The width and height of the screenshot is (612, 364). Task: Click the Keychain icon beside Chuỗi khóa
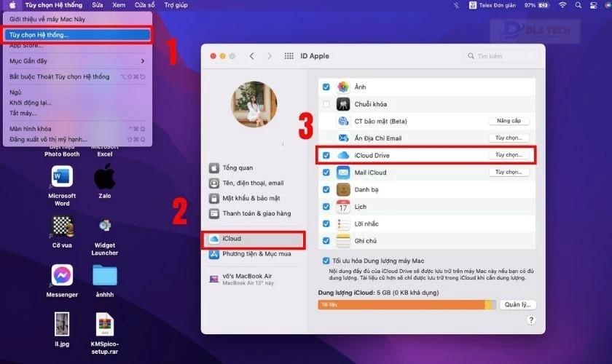tap(343, 104)
